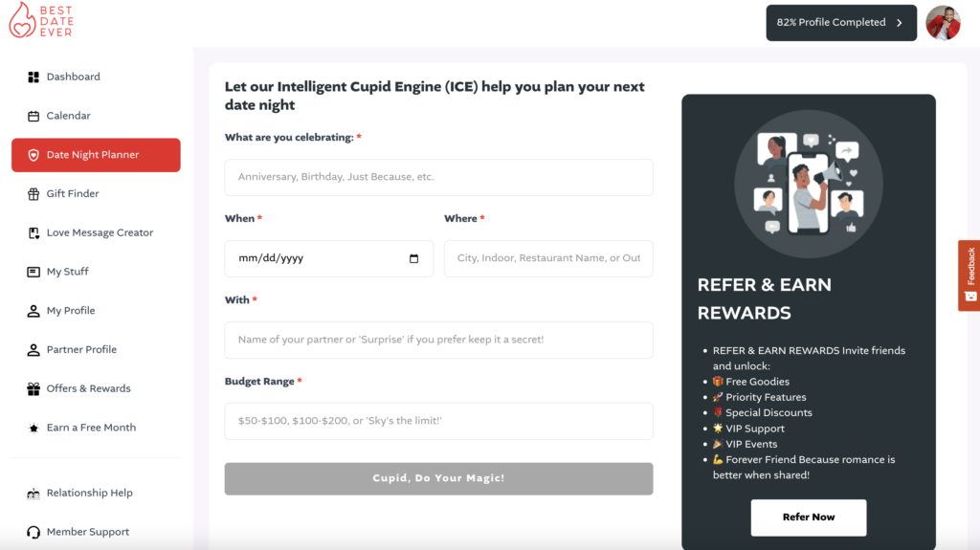Image resolution: width=980 pixels, height=550 pixels.
Task: Click the Love Message Creator icon
Action: tap(33, 232)
